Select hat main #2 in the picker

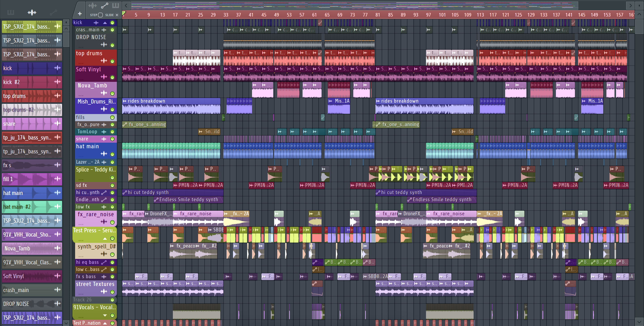tap(32, 207)
